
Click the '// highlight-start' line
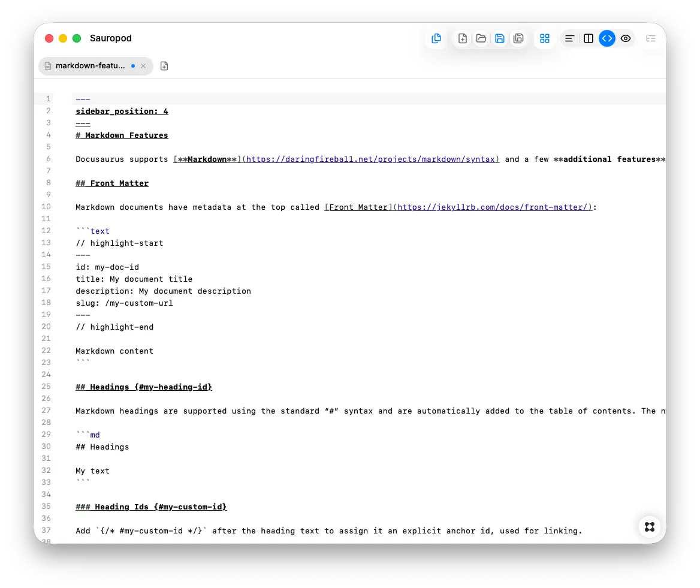tap(119, 243)
